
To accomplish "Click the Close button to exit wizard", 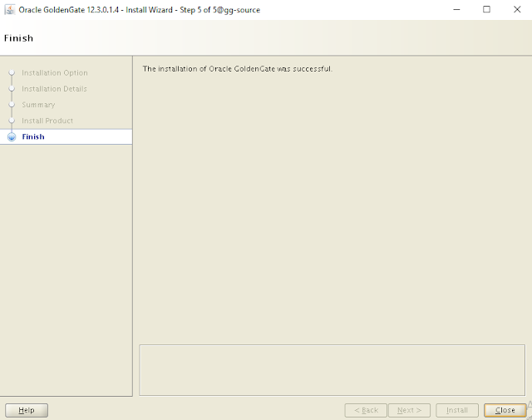I will click(505, 410).
